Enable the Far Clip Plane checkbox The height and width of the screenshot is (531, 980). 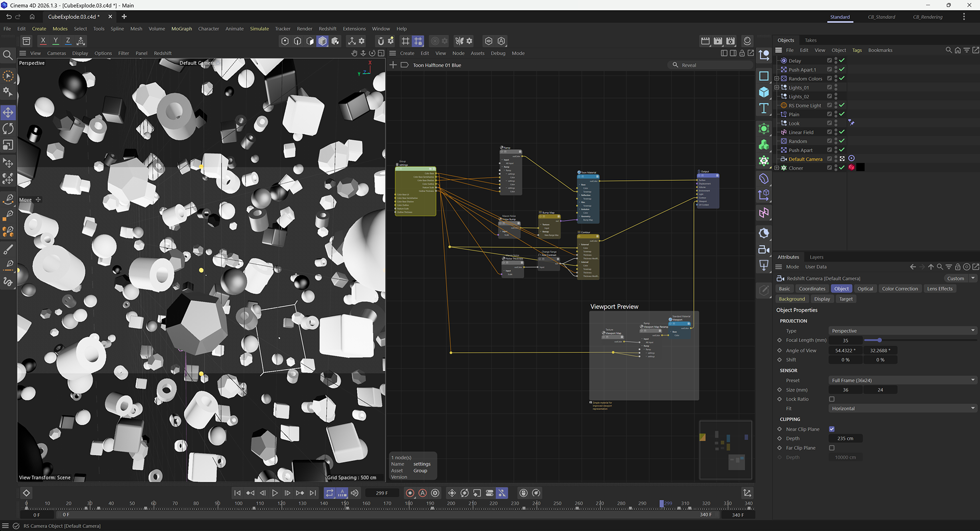(x=831, y=448)
